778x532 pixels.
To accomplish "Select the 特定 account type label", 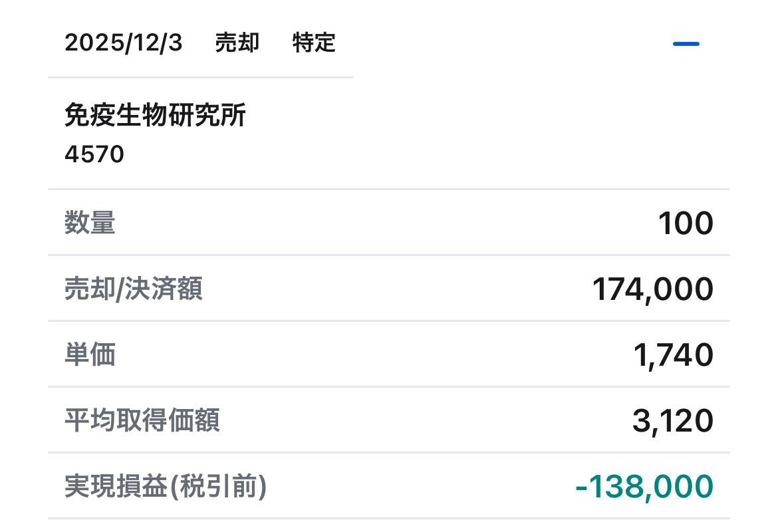I will tap(314, 43).
